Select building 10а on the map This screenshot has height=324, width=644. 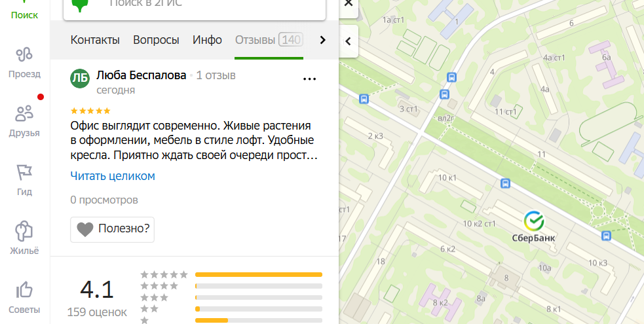coord(544,268)
